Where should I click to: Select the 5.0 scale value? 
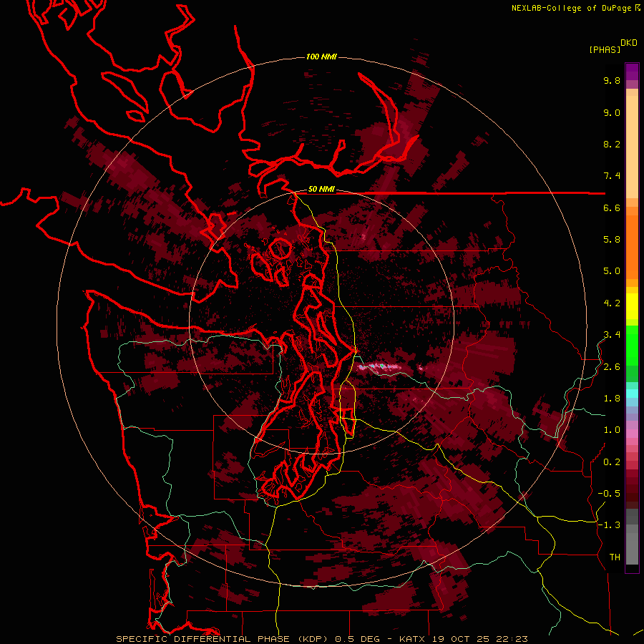[x=612, y=271]
